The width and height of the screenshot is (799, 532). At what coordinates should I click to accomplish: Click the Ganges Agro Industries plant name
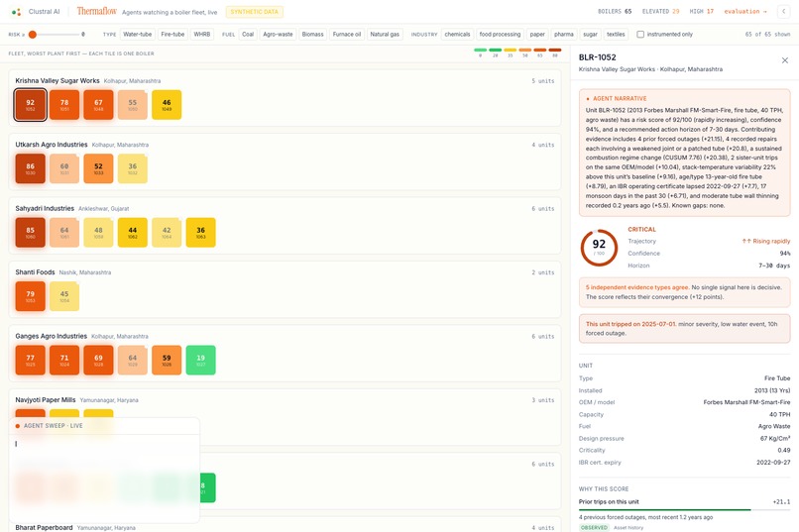tap(51, 336)
